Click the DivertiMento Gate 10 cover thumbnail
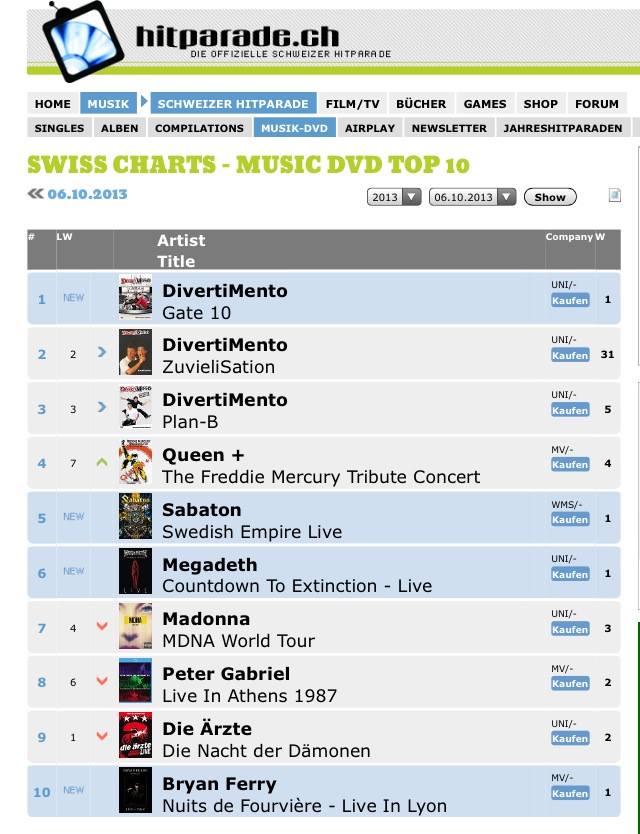 coord(135,298)
